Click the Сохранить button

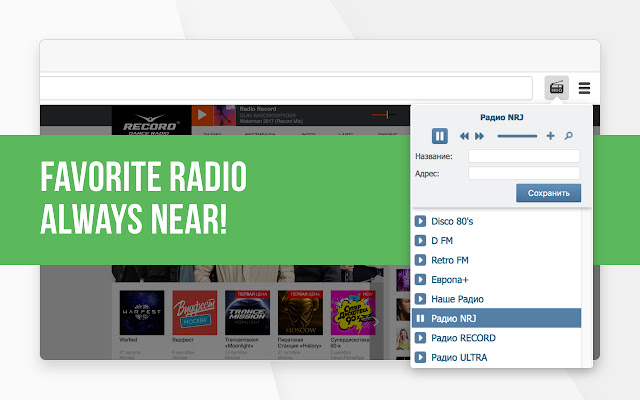click(x=548, y=193)
